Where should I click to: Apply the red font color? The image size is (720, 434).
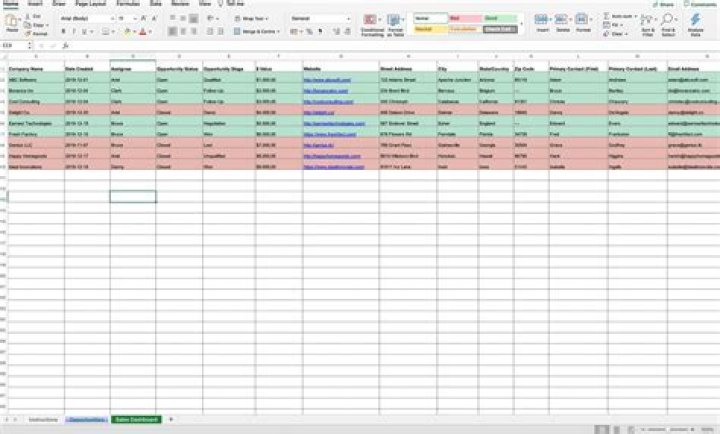coord(143,32)
